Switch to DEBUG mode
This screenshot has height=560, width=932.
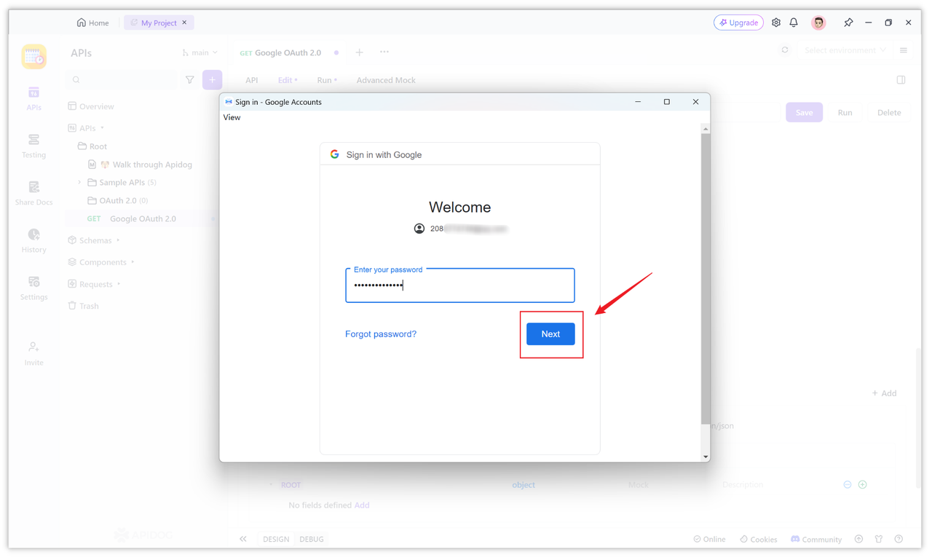312,540
